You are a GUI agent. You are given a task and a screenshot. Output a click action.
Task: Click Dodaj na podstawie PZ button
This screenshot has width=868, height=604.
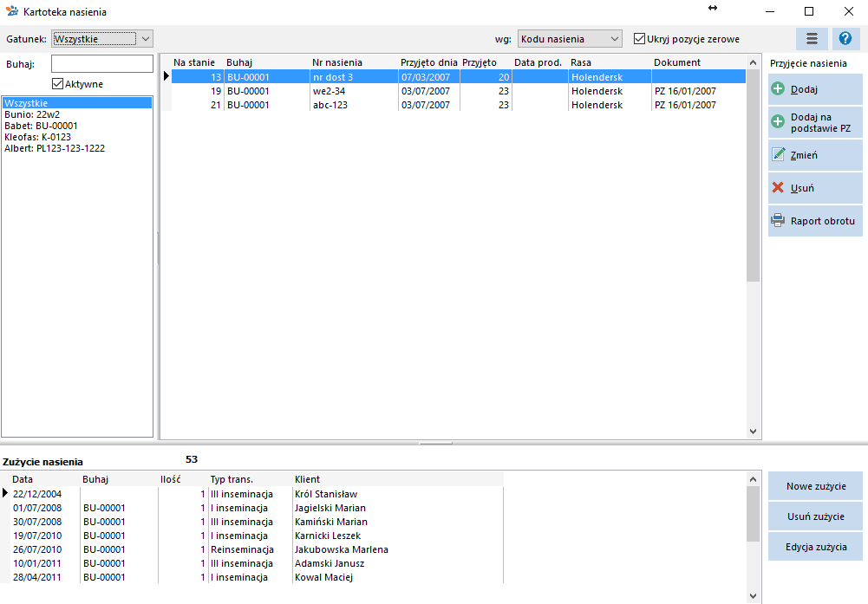click(815, 122)
